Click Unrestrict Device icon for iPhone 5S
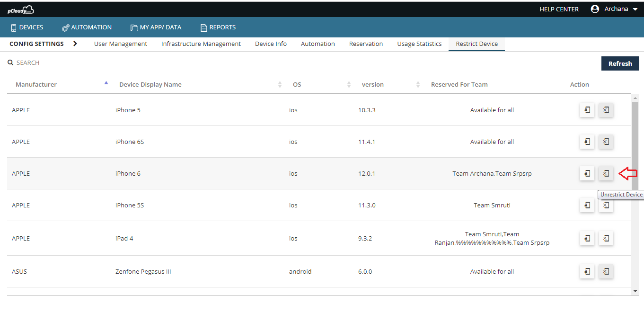The image size is (644, 313). (606, 205)
